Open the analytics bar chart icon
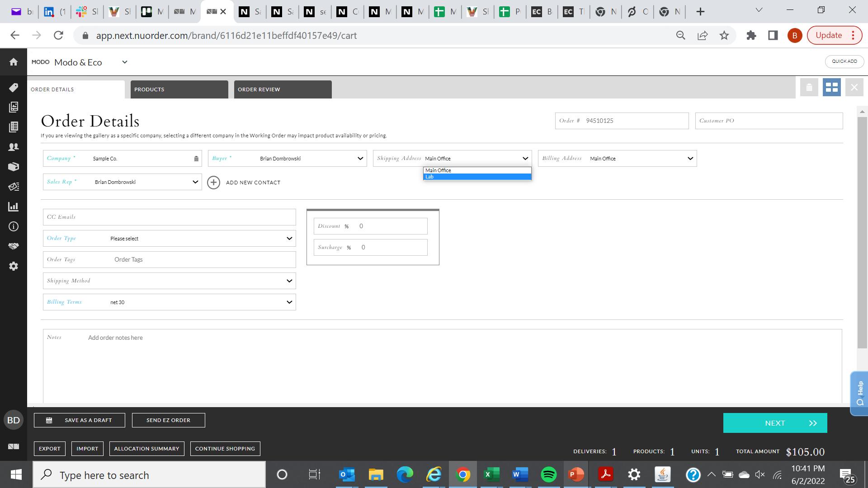The height and width of the screenshot is (488, 868). click(x=14, y=206)
